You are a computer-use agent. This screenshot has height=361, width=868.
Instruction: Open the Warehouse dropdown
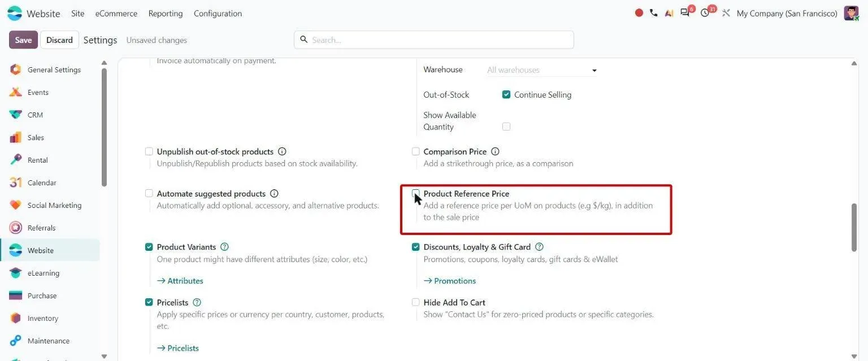(x=542, y=70)
